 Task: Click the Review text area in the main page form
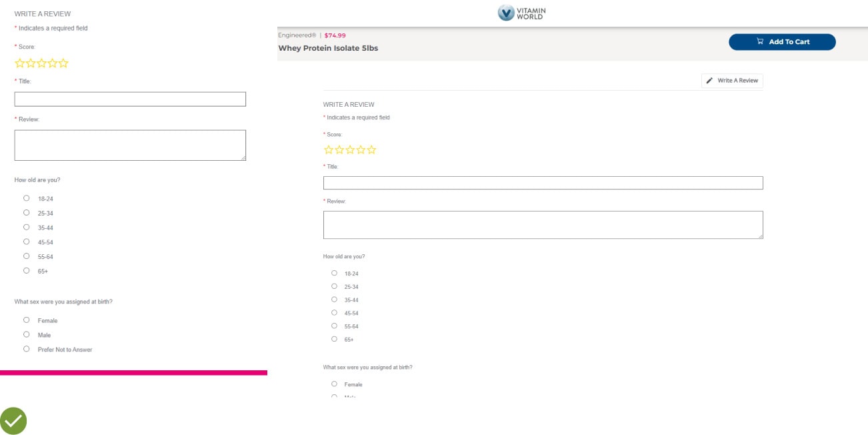tap(543, 225)
